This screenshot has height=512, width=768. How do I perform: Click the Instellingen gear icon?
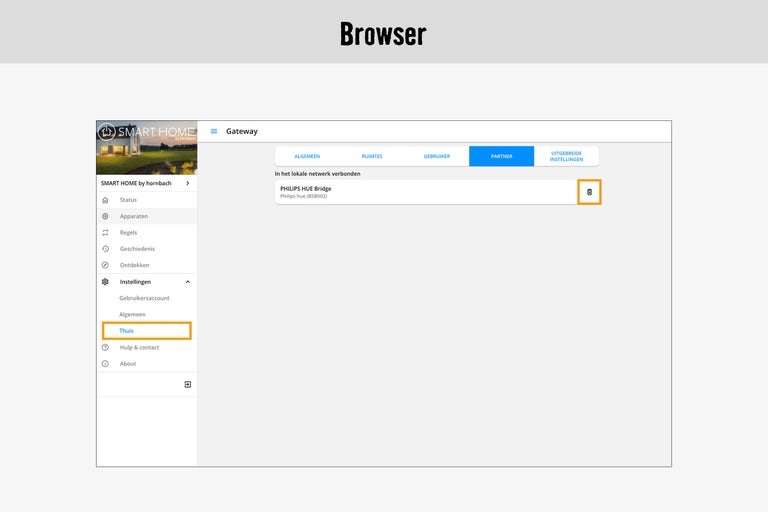[x=105, y=282]
